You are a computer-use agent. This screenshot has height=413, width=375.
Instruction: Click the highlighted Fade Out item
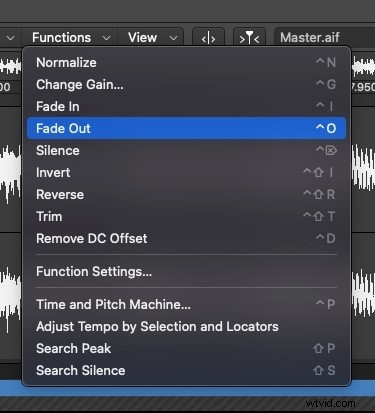(186, 128)
